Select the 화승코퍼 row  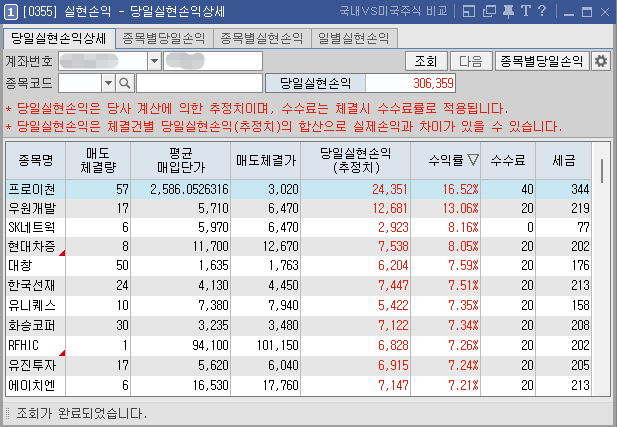(x=298, y=325)
